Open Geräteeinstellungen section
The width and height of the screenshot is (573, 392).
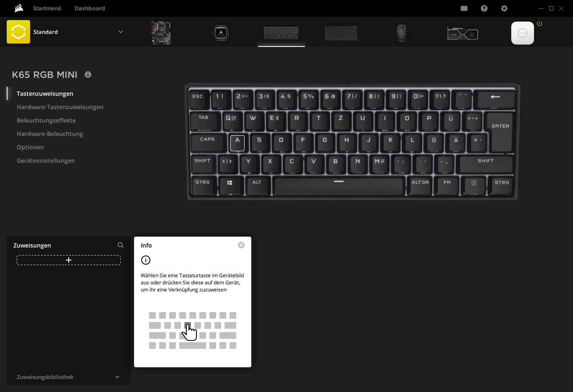46,160
